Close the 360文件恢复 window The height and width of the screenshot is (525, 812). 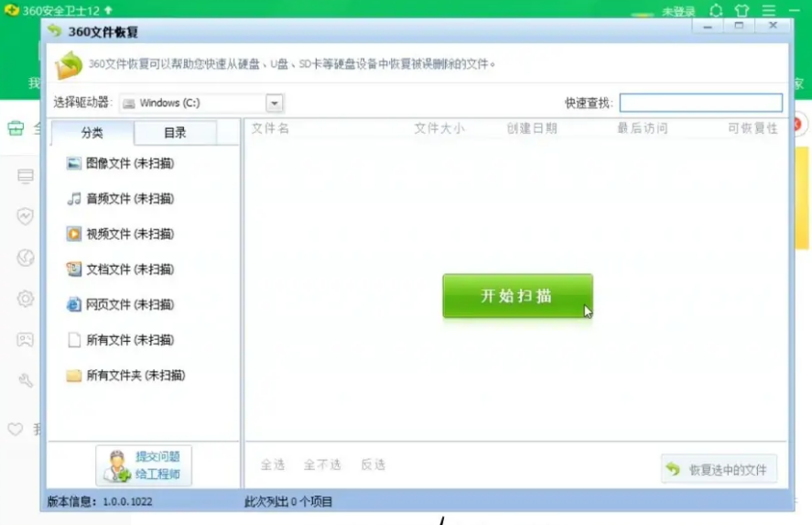[x=774, y=26]
